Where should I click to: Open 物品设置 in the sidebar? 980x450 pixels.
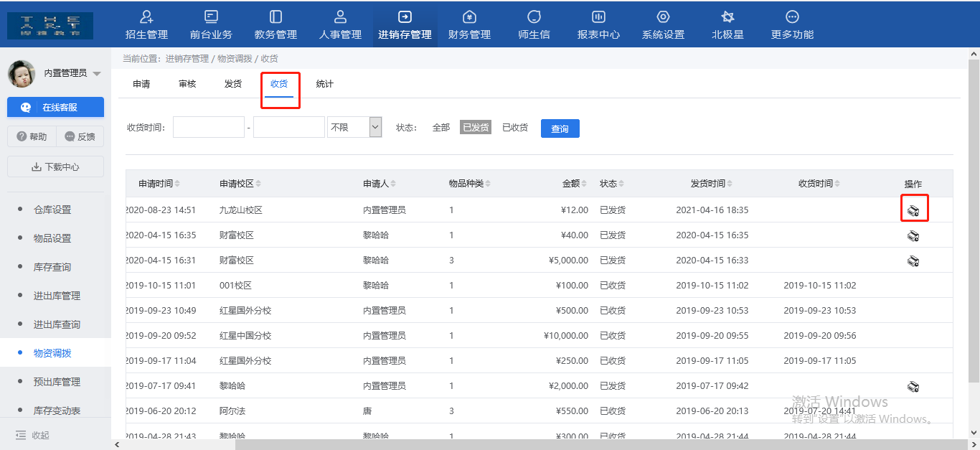[x=52, y=238]
